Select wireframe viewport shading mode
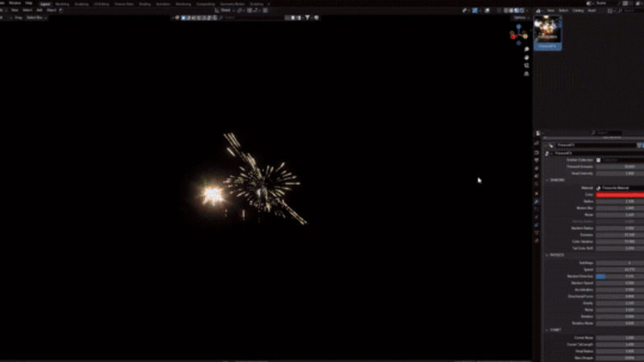Viewport: 644px width, 362px height. point(506,10)
